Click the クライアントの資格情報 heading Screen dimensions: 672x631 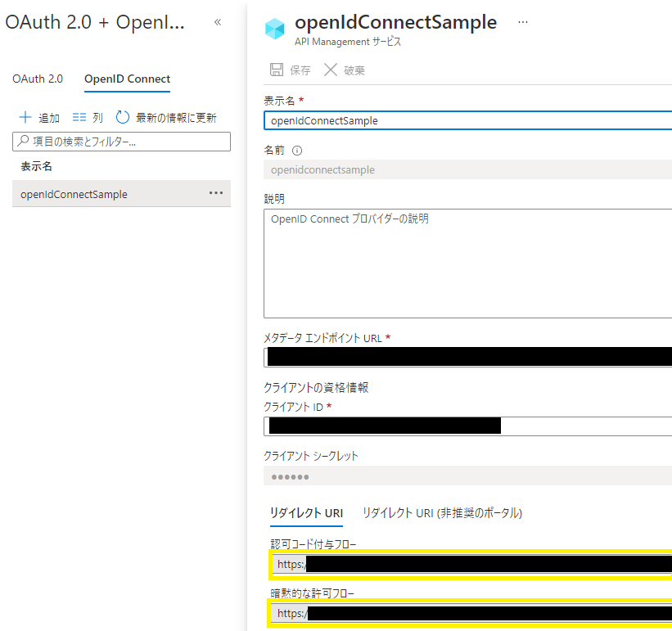click(x=316, y=388)
